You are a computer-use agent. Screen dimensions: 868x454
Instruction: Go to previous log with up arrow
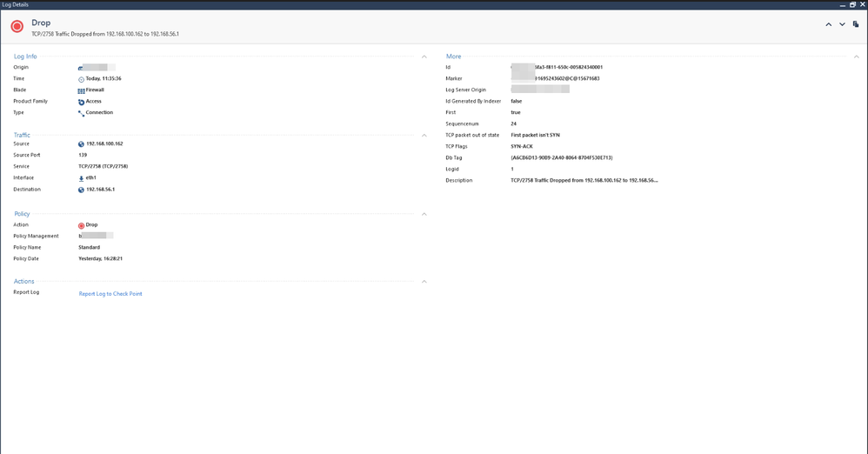pos(828,24)
